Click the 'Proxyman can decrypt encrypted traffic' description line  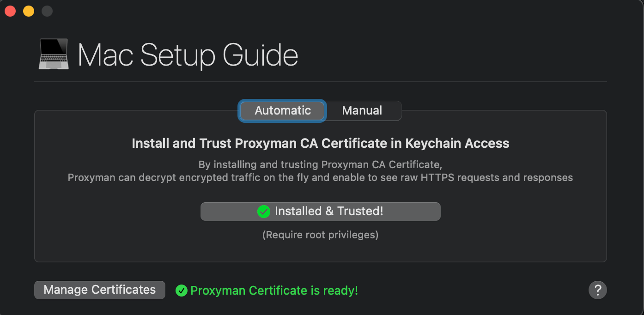click(x=321, y=177)
